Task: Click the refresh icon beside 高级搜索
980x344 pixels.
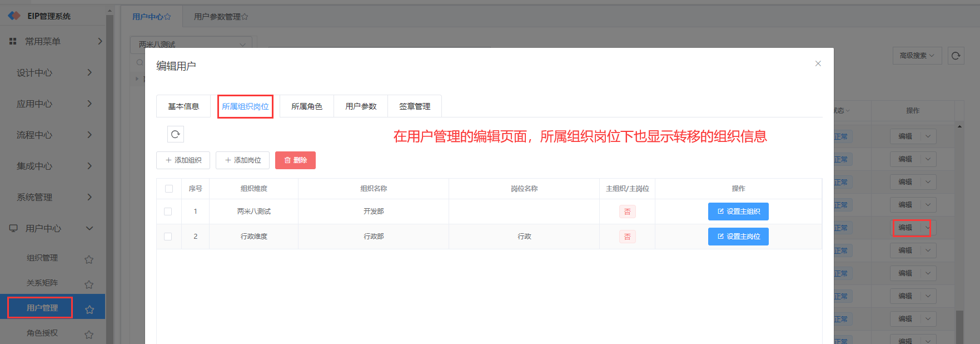Action: coord(956,56)
